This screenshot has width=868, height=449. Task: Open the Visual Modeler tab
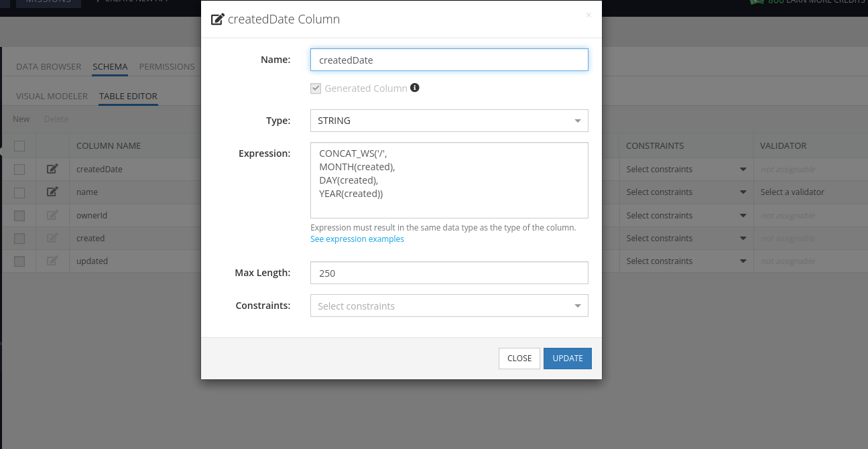tap(52, 96)
